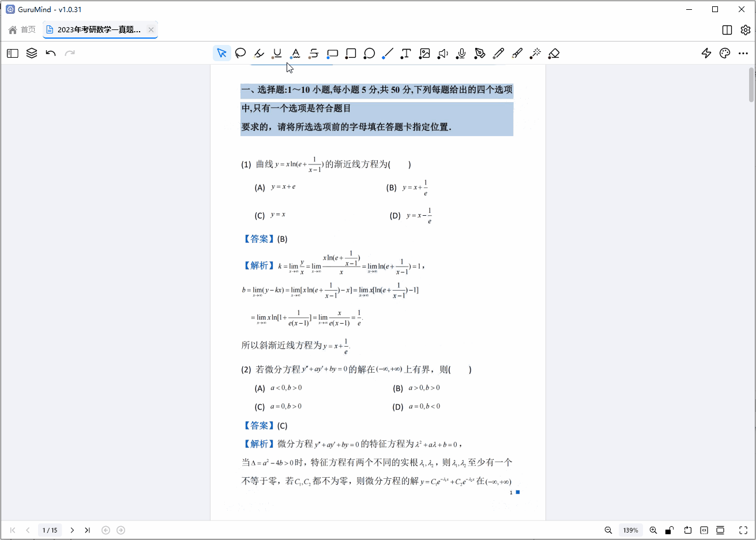Viewport: 756px width, 540px height.
Task: Toggle split view layout in title bar
Action: click(727, 29)
